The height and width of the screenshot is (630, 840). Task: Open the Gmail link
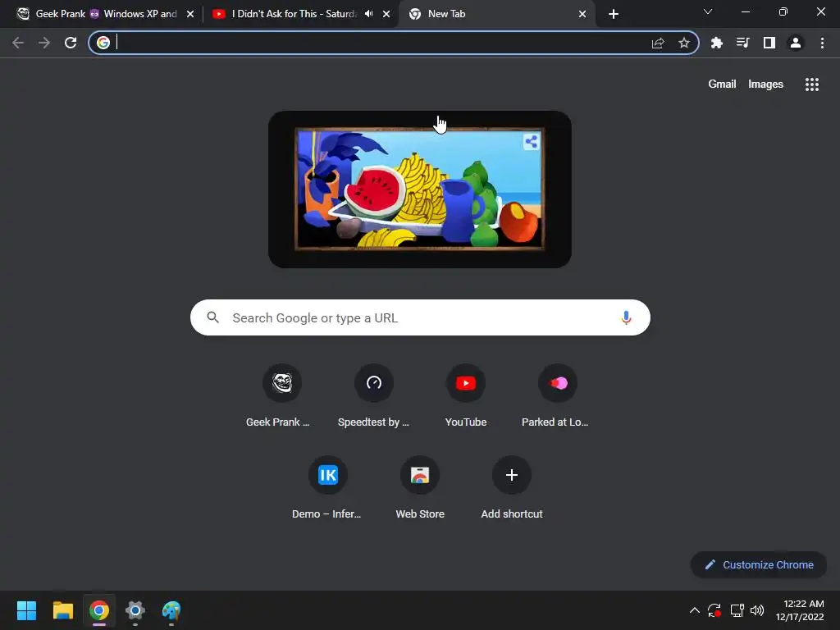click(722, 84)
